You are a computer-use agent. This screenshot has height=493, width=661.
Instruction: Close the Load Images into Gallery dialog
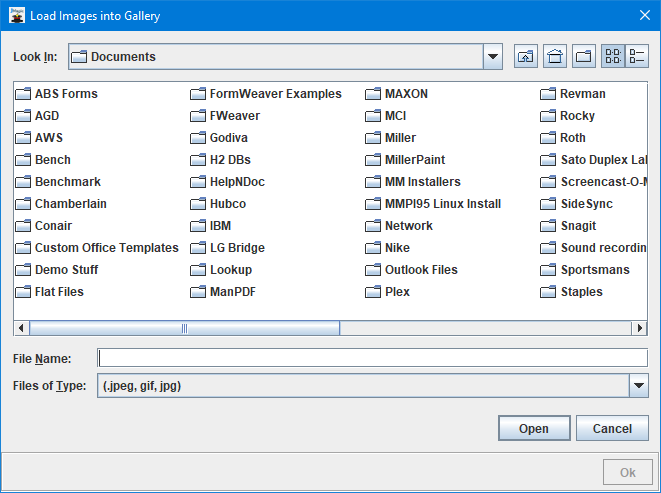(x=643, y=15)
